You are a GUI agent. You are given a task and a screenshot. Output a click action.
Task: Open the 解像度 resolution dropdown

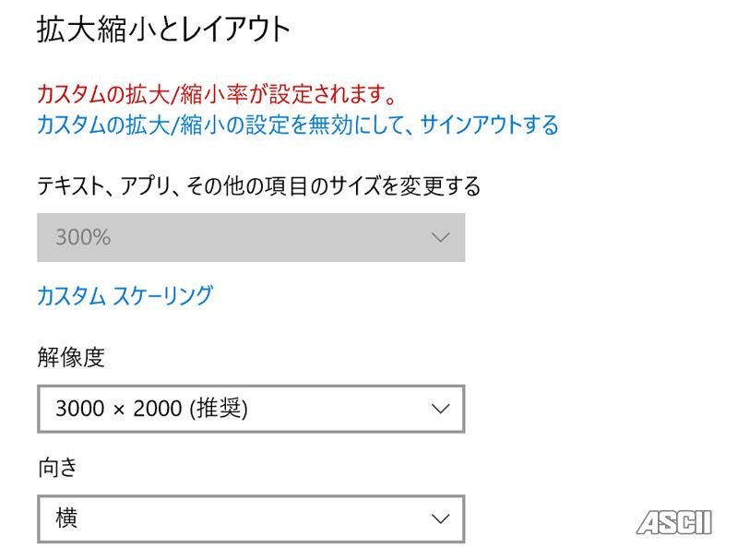250,409
